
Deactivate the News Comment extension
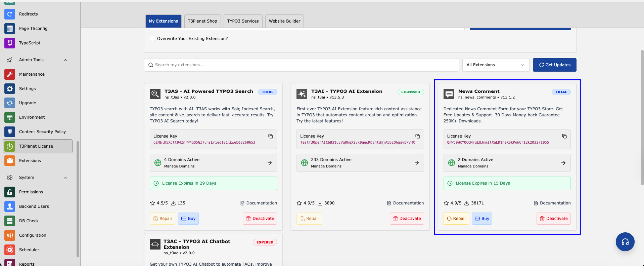click(553, 219)
